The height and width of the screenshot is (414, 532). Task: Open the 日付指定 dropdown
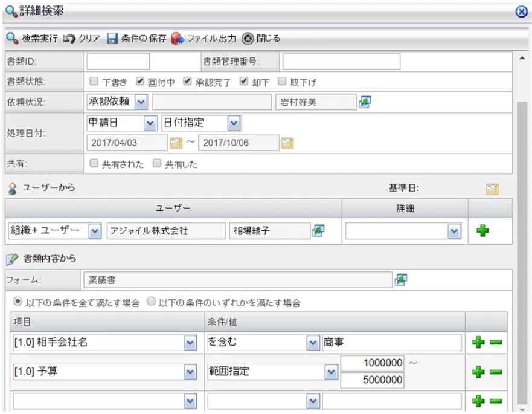pyautogui.click(x=234, y=123)
